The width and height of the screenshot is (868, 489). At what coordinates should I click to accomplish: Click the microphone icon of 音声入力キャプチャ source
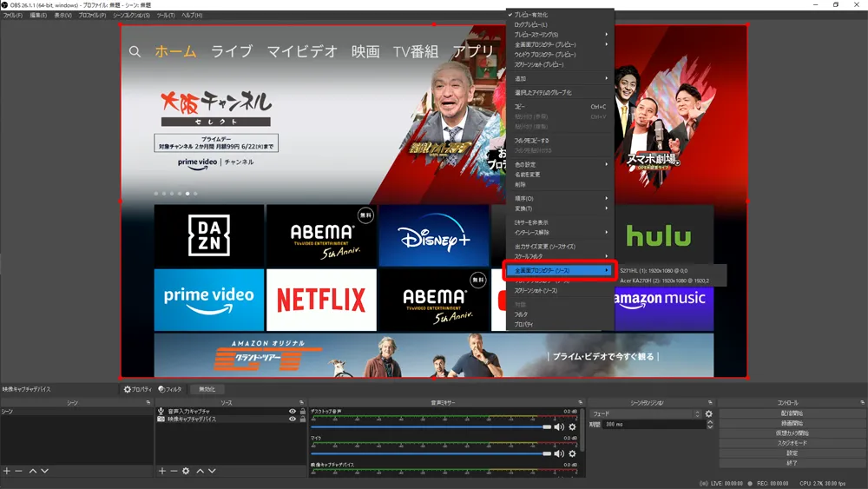(x=161, y=412)
